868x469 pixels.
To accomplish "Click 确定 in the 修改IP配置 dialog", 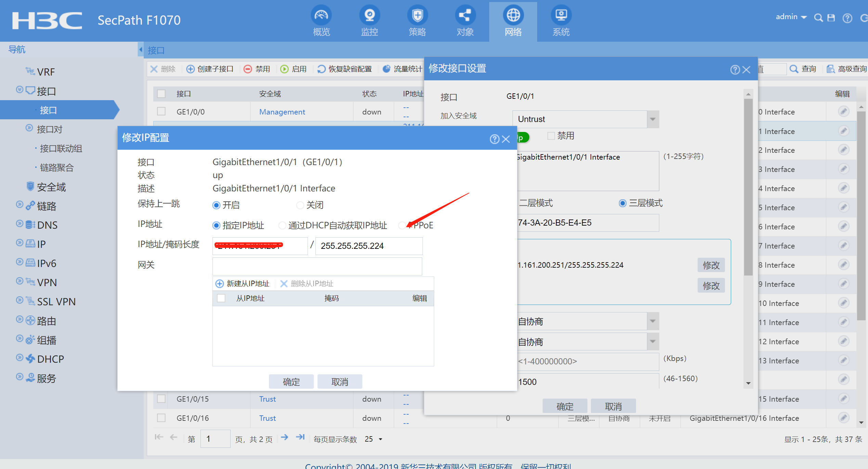I will (291, 381).
